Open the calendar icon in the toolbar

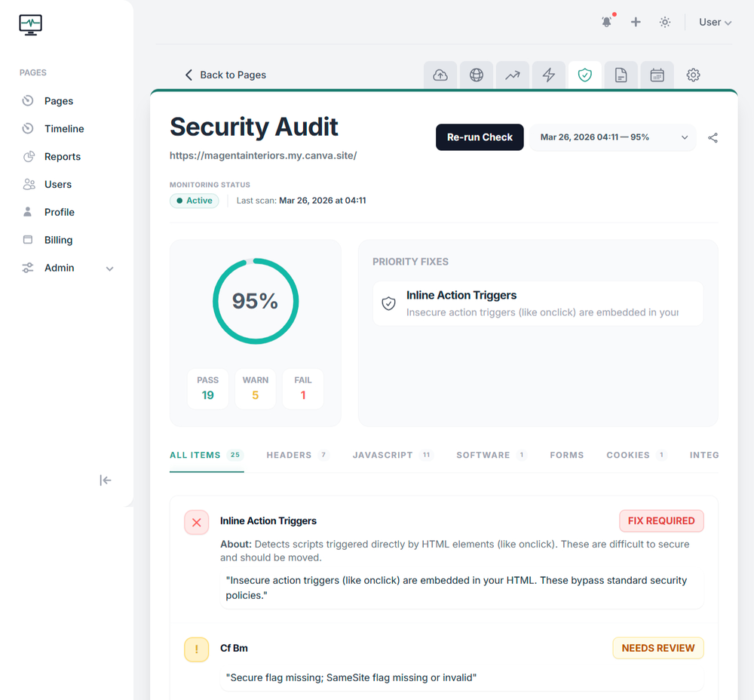657,75
